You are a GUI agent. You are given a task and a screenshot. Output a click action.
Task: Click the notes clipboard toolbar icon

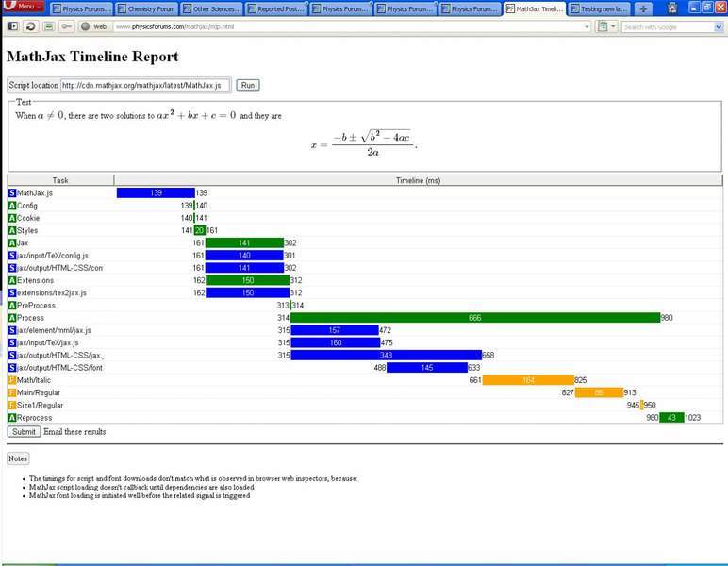pyautogui.click(x=603, y=26)
